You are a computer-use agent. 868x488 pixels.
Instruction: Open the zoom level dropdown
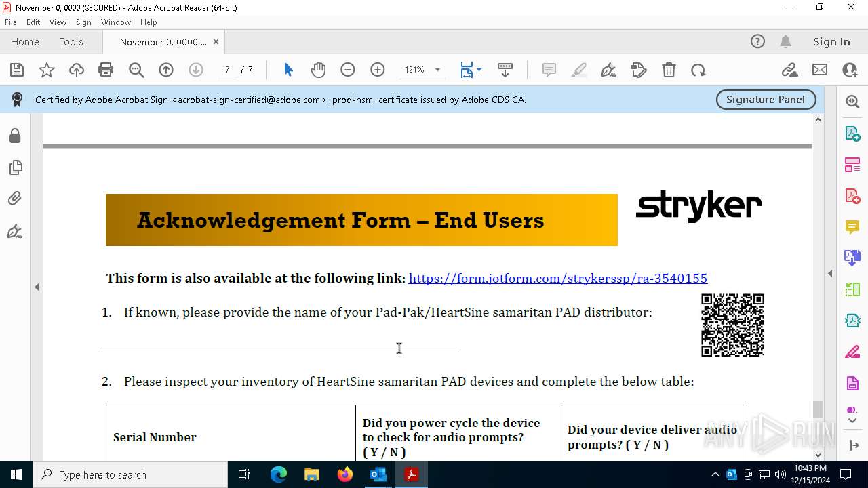(x=437, y=70)
